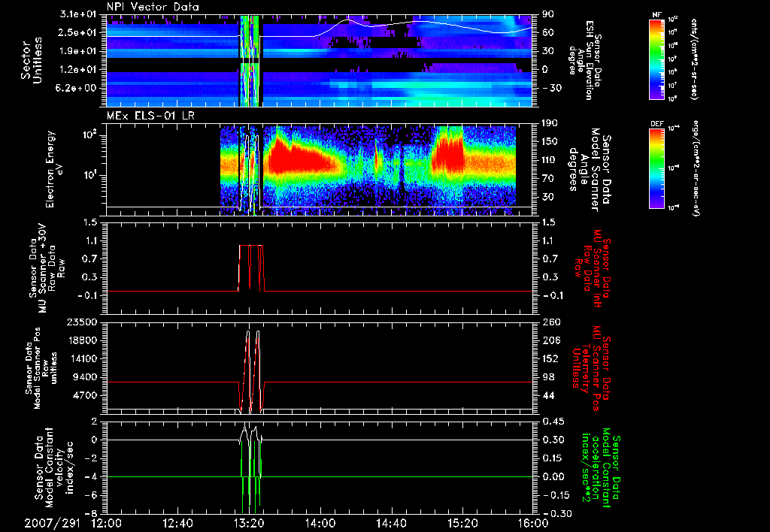Click the "DEF" colorbar heading

click(x=657, y=124)
